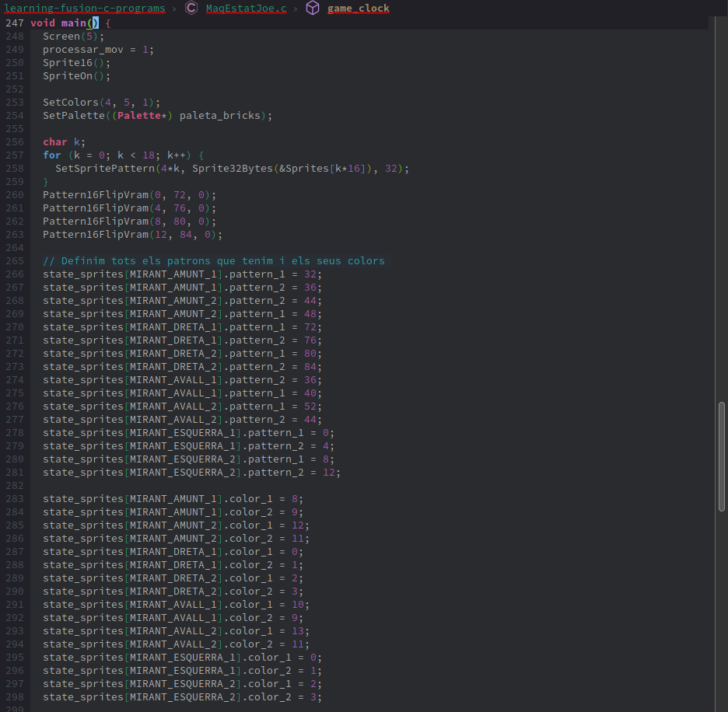Click MIRANT_DRETA_1 color_1 = 0 line
Viewport: 728px width, 712px height.
[x=173, y=552]
